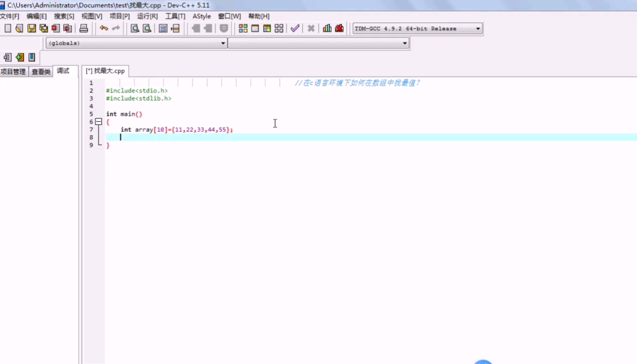Close the current file via toolbar
This screenshot has height=364, width=637.
pos(56,28)
